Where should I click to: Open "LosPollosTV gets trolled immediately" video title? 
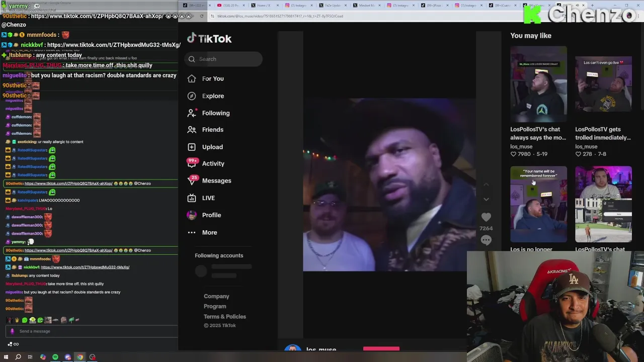click(603, 134)
